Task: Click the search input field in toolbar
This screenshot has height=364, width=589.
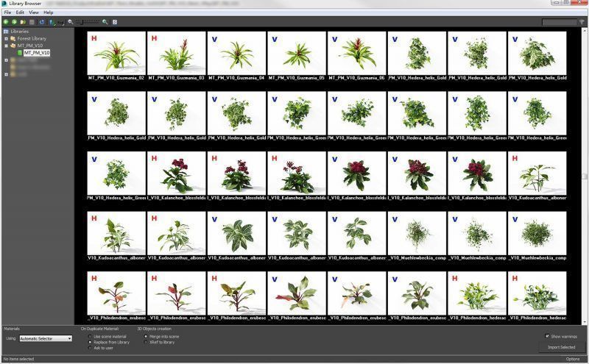Action: tap(560, 22)
